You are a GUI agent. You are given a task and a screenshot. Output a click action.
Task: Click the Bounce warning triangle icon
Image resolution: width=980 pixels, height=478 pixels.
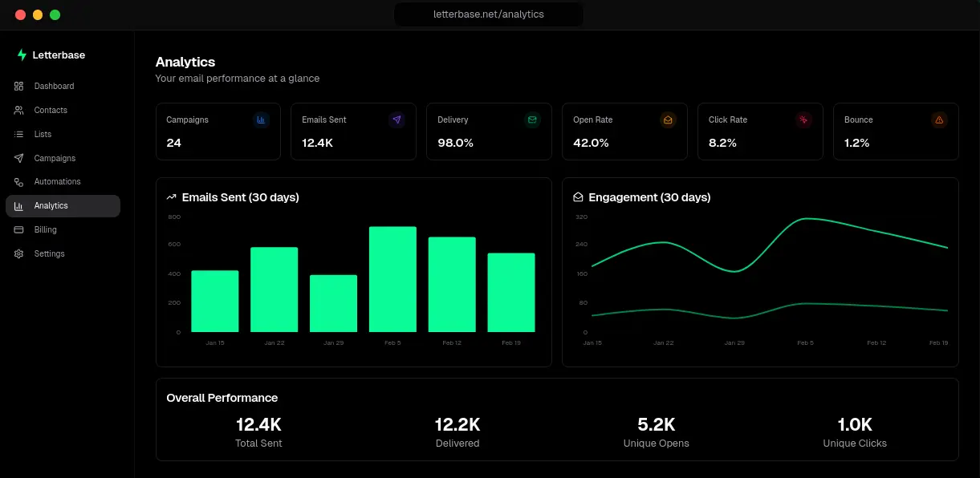click(x=939, y=119)
